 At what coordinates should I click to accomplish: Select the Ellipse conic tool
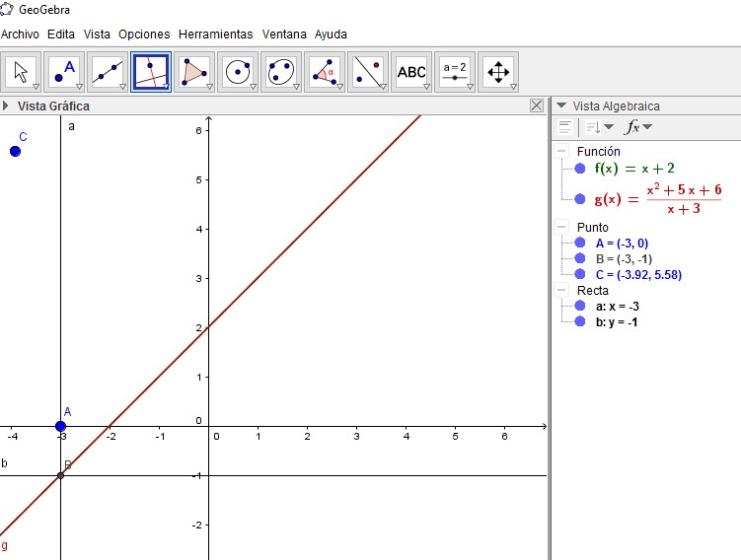tap(281, 72)
